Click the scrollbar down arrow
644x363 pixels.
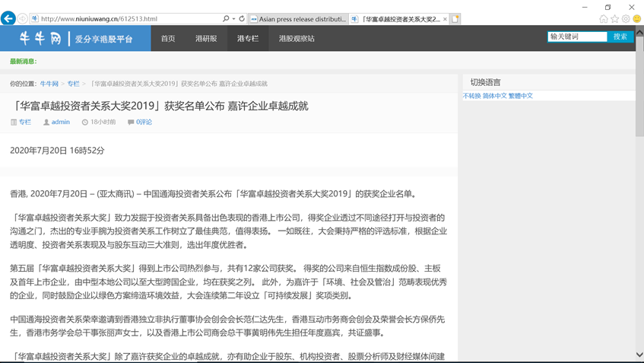(639, 355)
